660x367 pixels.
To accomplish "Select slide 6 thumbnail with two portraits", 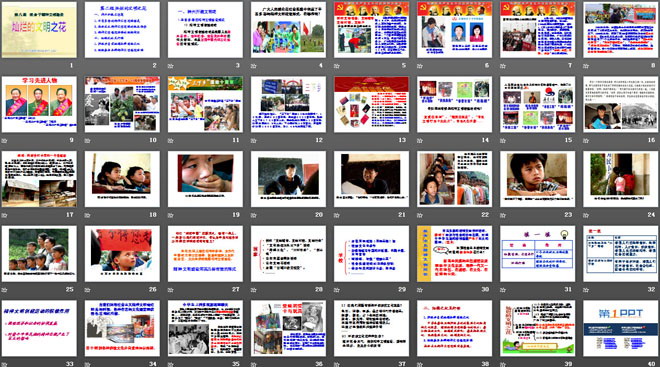I will coord(455,29).
